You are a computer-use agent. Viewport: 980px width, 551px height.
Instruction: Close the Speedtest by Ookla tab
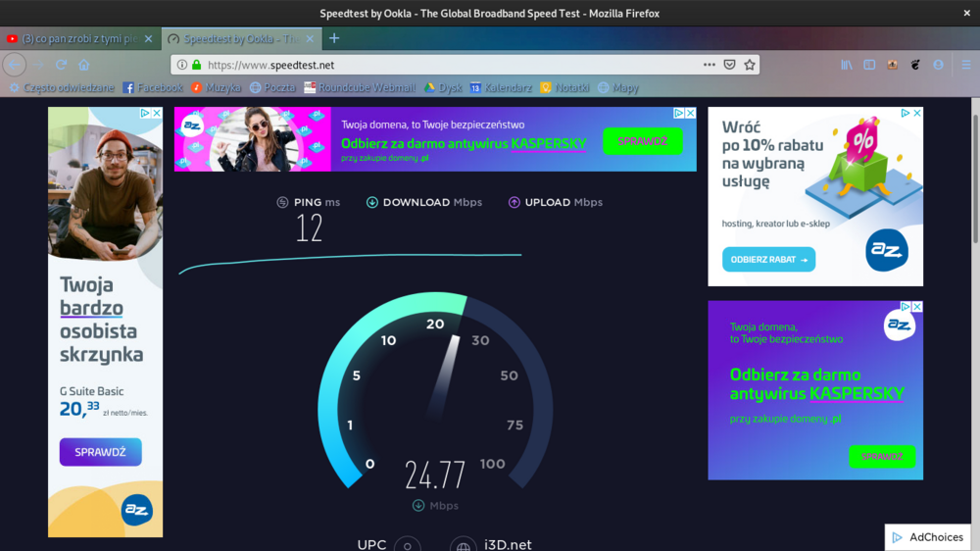pos(310,39)
